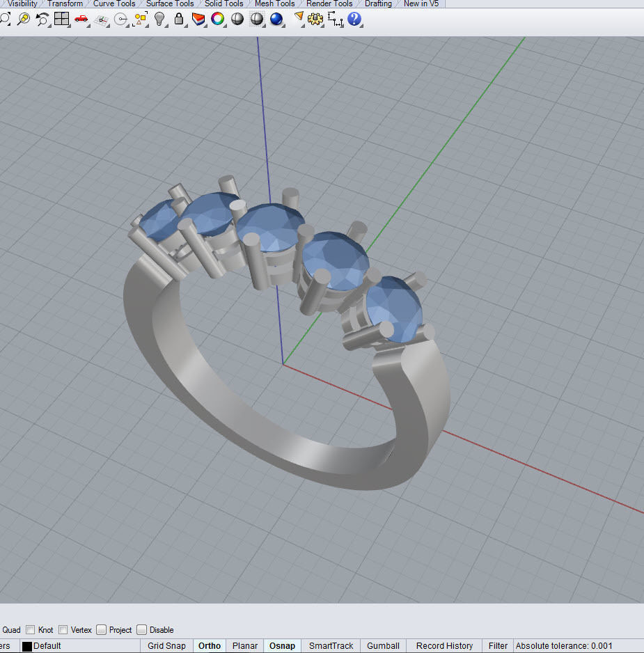
Task: Click the Quad osnap label
Action: click(11, 629)
